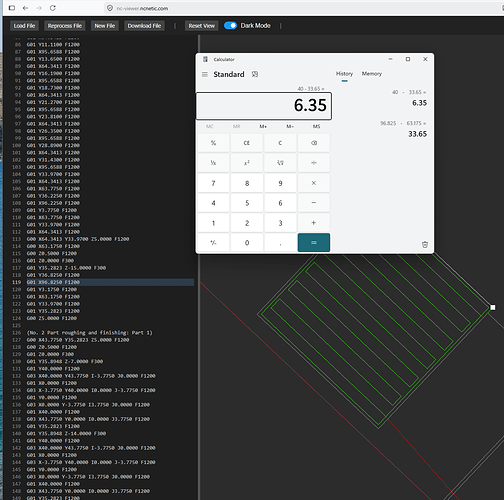Screen dimensions: 504x500
Task: Switch to the Calculator History tab
Action: [344, 74]
